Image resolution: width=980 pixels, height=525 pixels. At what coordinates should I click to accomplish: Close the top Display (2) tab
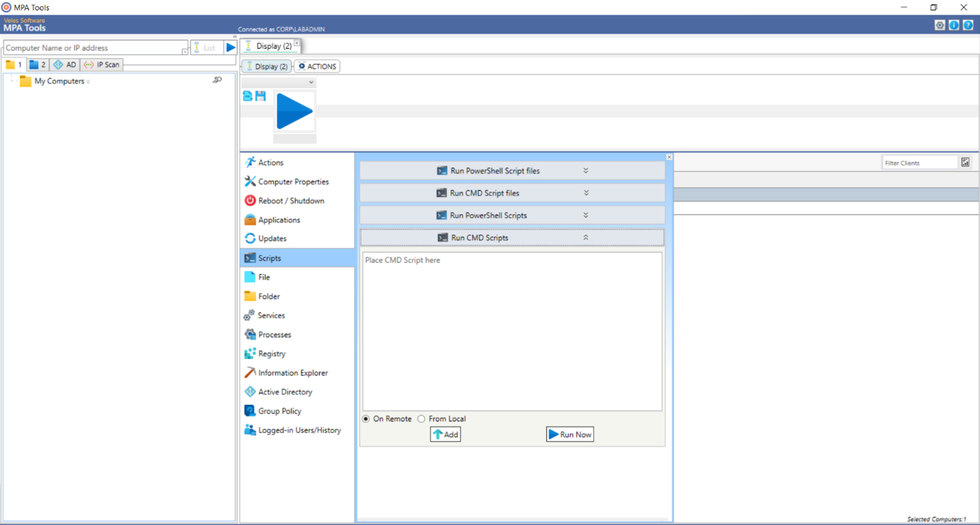(x=297, y=43)
